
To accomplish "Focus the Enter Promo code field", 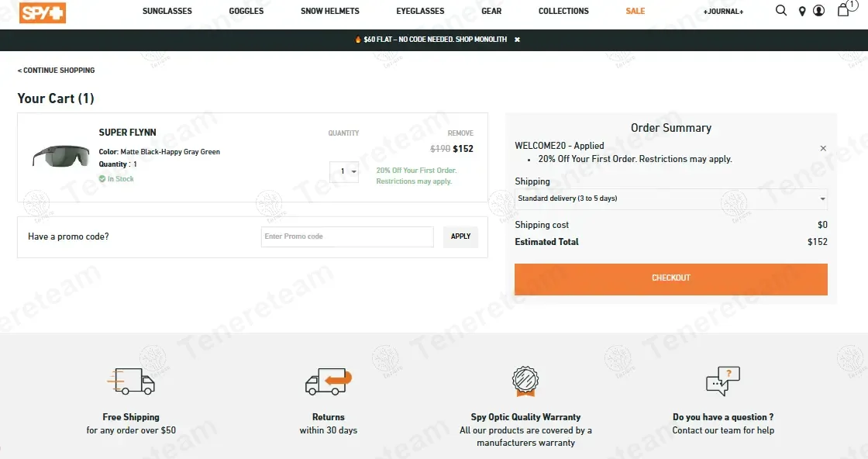I will (x=347, y=236).
